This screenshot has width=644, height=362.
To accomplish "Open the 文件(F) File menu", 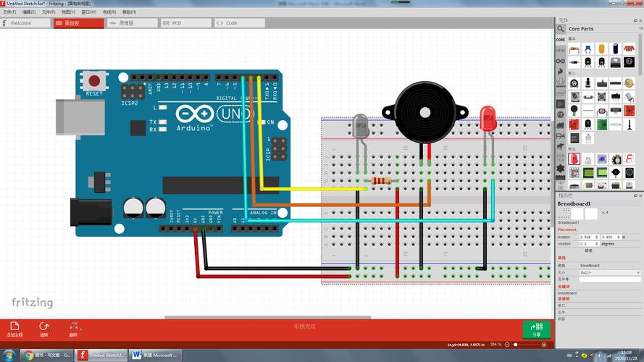I will (x=9, y=12).
